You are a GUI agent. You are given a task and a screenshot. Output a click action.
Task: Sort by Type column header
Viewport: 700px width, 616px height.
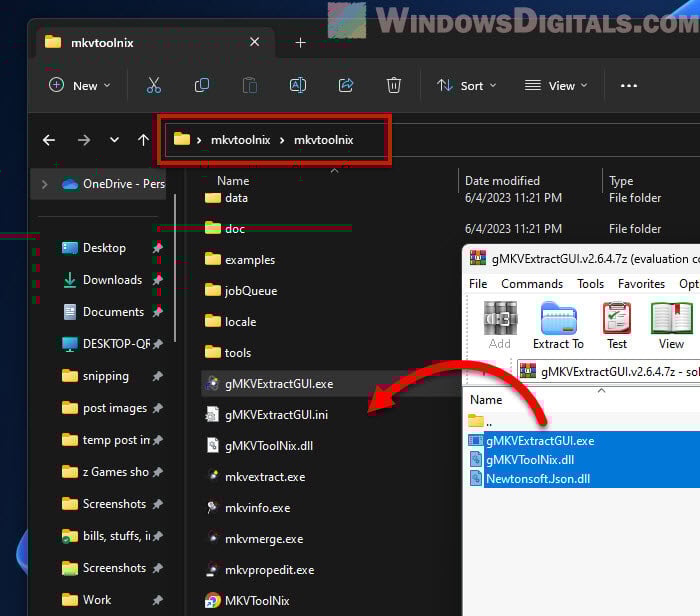[x=621, y=181]
